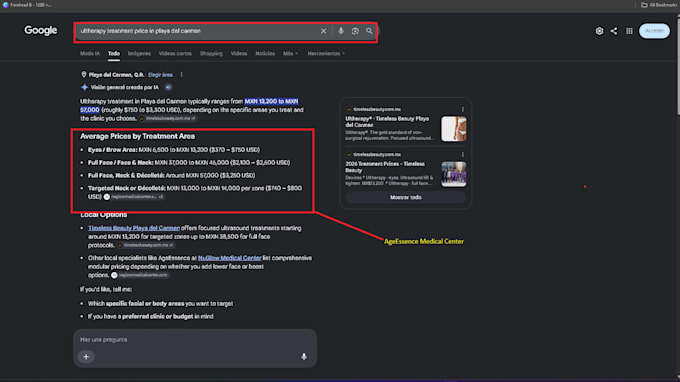Image resolution: width=680 pixels, height=382 pixels.
Task: Open the Videos cortos tab
Action: click(x=175, y=54)
